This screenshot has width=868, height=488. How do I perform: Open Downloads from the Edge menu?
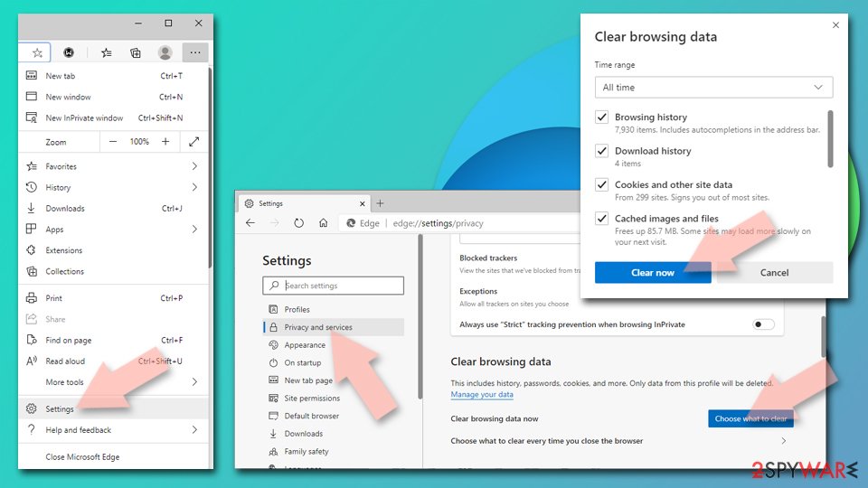(x=114, y=208)
